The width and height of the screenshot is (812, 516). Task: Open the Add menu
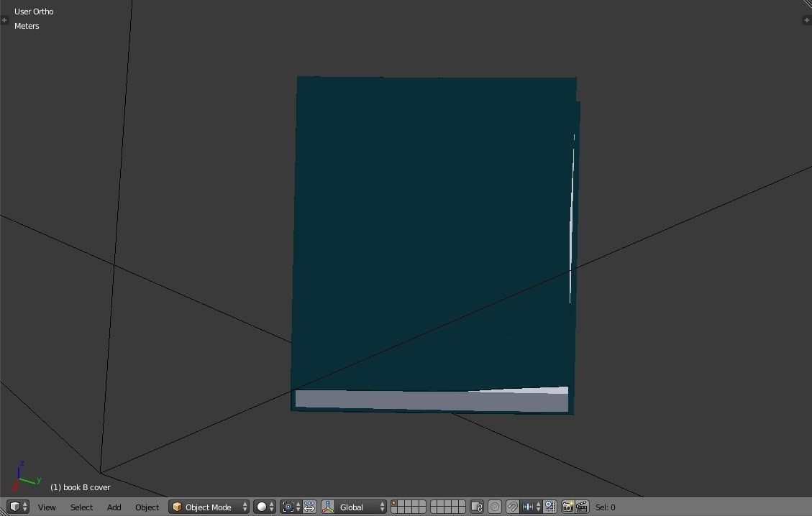point(114,507)
